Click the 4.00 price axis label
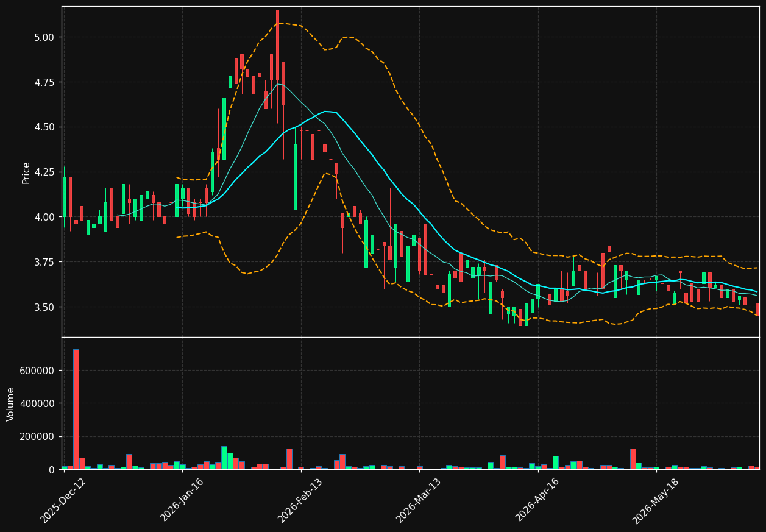 (44, 217)
